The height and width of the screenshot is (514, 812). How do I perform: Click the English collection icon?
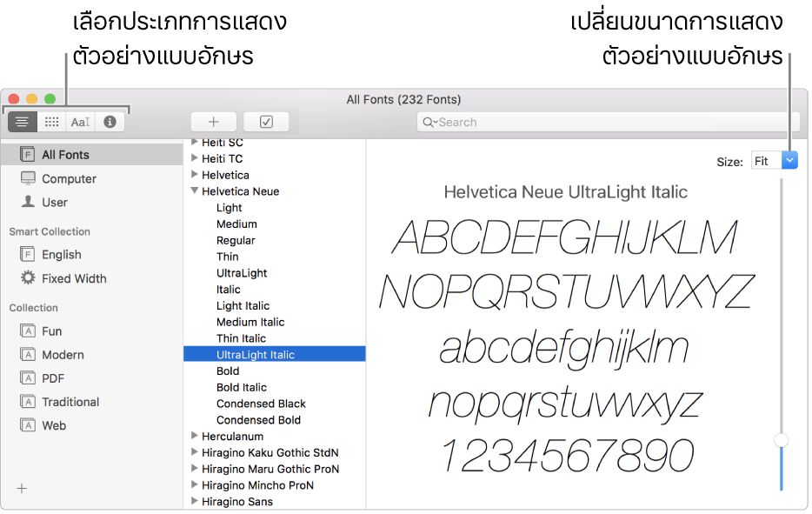pyautogui.click(x=28, y=255)
